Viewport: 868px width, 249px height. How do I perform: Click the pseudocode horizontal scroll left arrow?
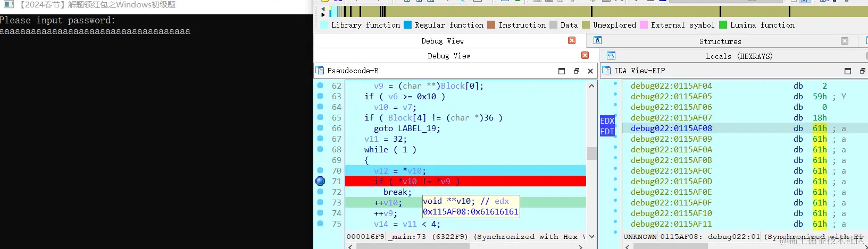[x=350, y=246]
